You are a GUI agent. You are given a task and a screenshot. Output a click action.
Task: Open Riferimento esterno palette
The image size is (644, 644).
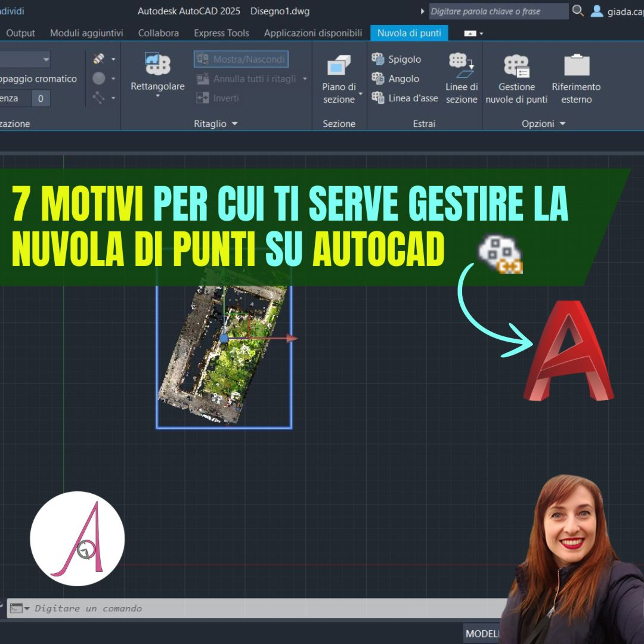576,79
